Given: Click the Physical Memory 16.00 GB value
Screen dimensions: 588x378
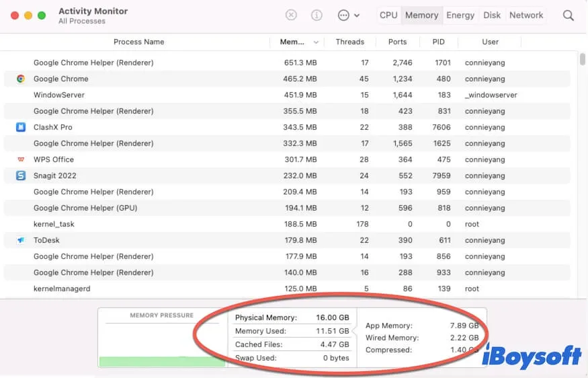Looking at the screenshot, I should coord(332,317).
